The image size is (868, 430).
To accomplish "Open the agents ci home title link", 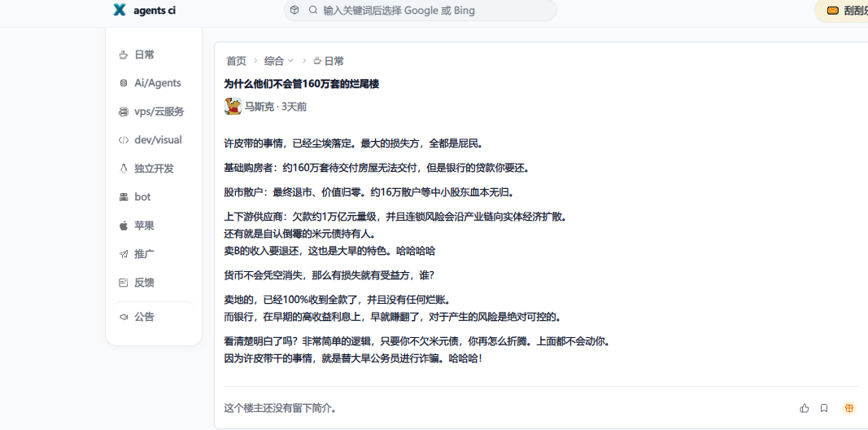I will [155, 11].
